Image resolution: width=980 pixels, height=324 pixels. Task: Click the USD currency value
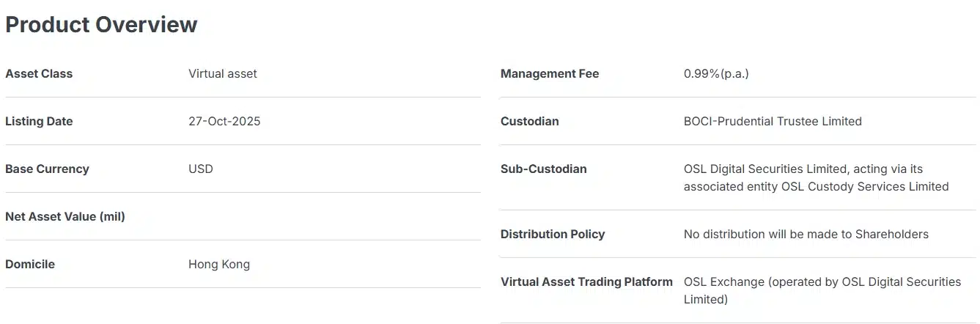(x=200, y=169)
